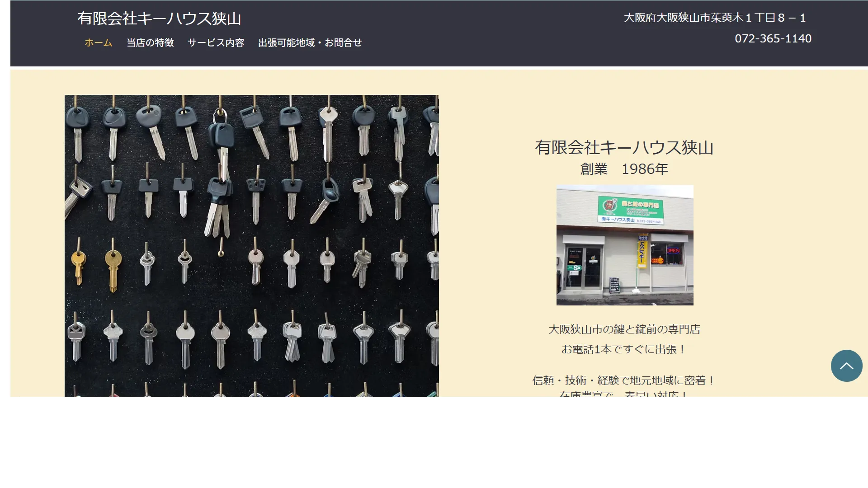Click the yellow vertical banner in the storefront photo
Viewport: 868px width, 488px height.
click(x=642, y=252)
